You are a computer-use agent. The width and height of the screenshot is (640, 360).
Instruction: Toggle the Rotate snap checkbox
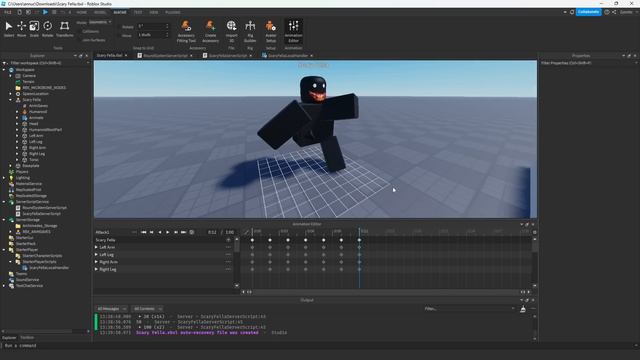pyautogui.click(x=121, y=27)
